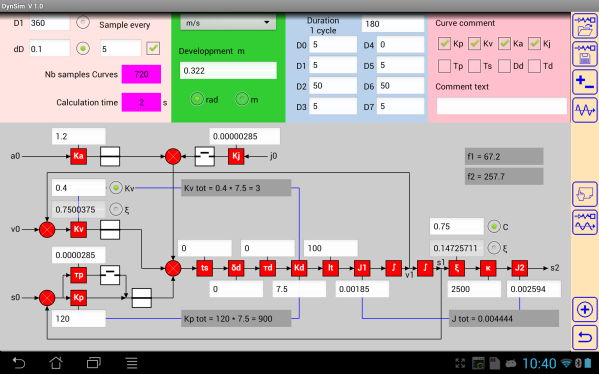Open the load circuit file icon

[x=584, y=25]
